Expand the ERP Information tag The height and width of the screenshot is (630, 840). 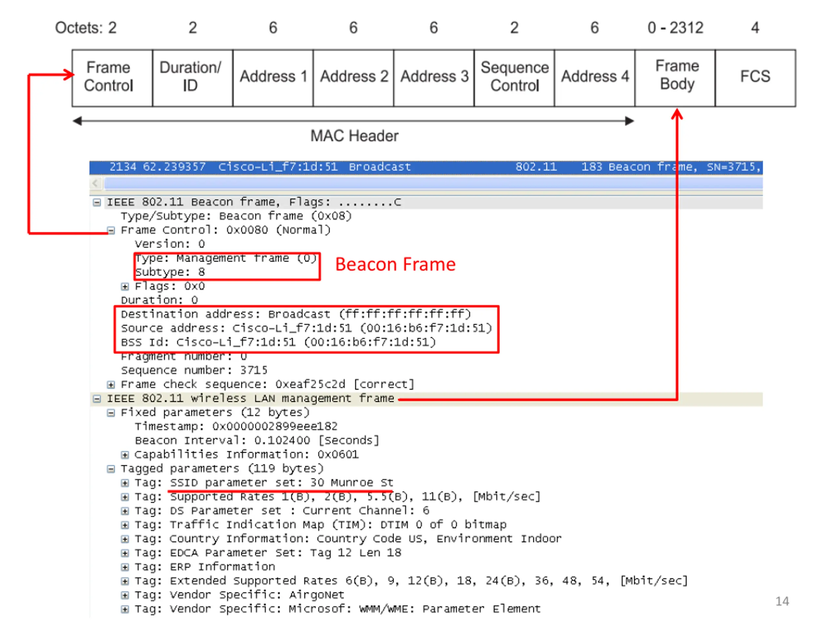pos(125,568)
